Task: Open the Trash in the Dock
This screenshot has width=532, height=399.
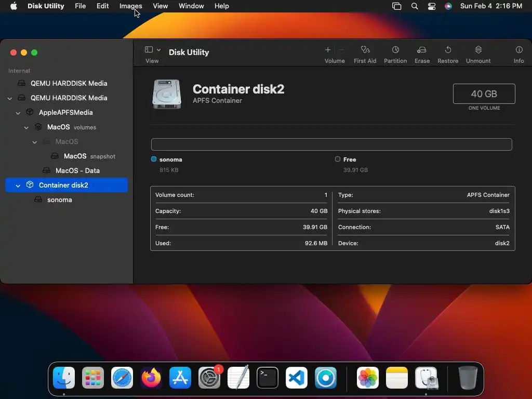Action: click(x=468, y=378)
